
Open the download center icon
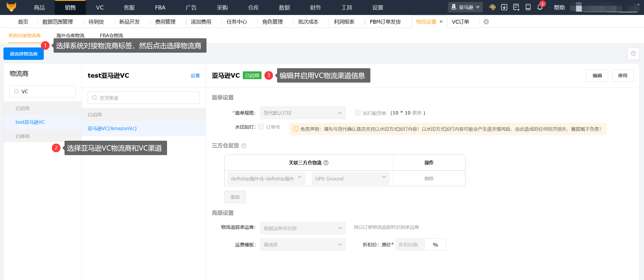point(504,7)
